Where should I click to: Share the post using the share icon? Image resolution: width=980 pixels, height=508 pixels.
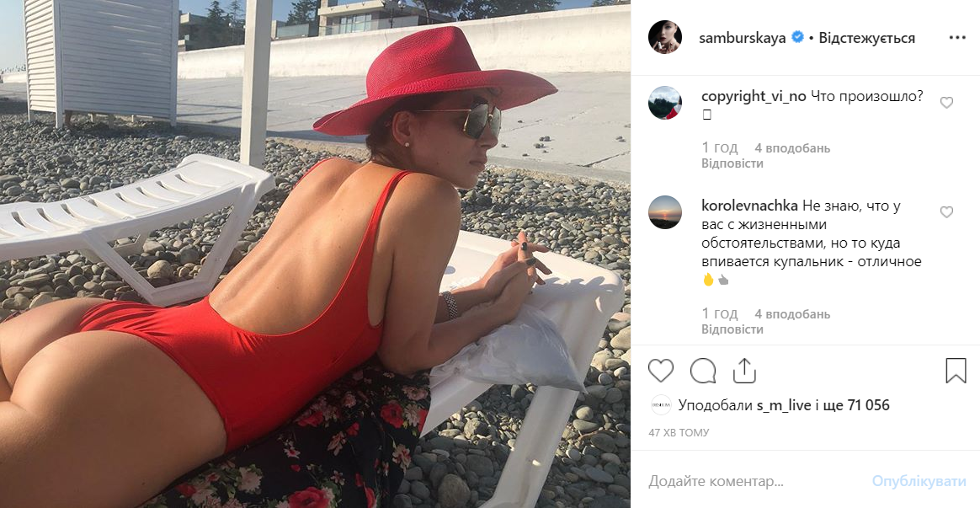pos(744,371)
